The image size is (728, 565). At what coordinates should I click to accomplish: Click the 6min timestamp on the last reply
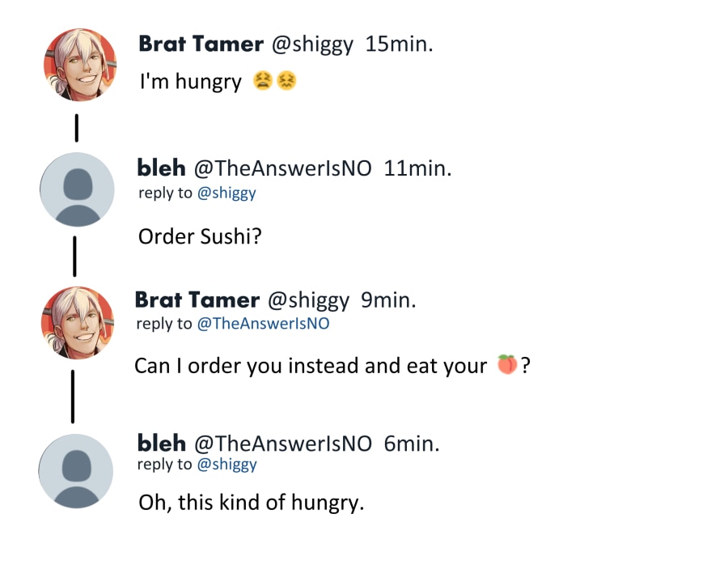(412, 443)
